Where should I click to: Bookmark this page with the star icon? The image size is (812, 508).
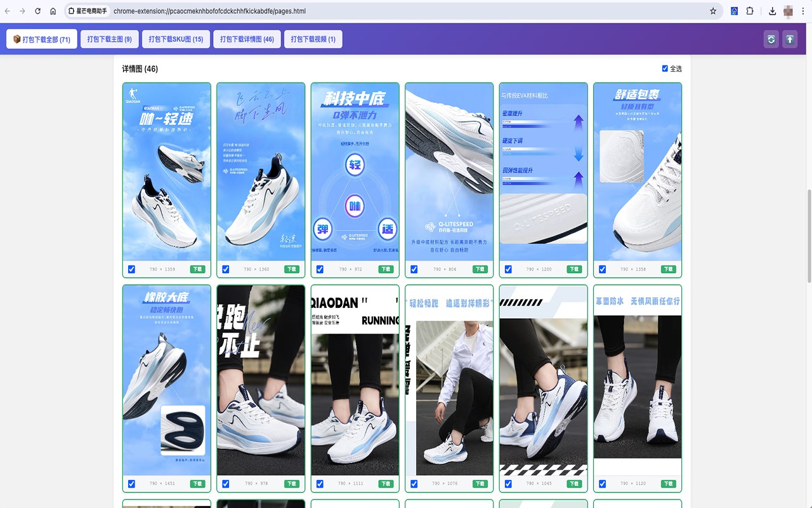click(x=713, y=11)
